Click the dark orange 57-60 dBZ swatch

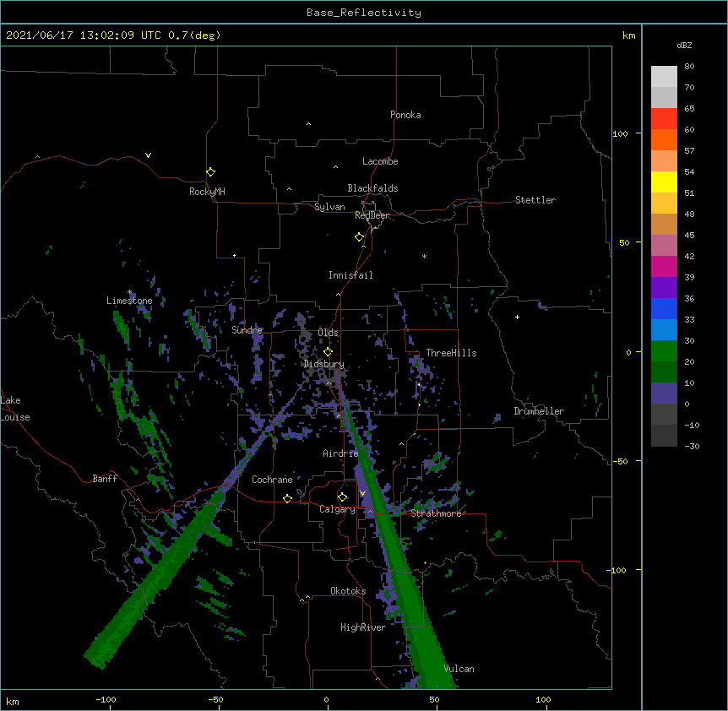point(664,139)
